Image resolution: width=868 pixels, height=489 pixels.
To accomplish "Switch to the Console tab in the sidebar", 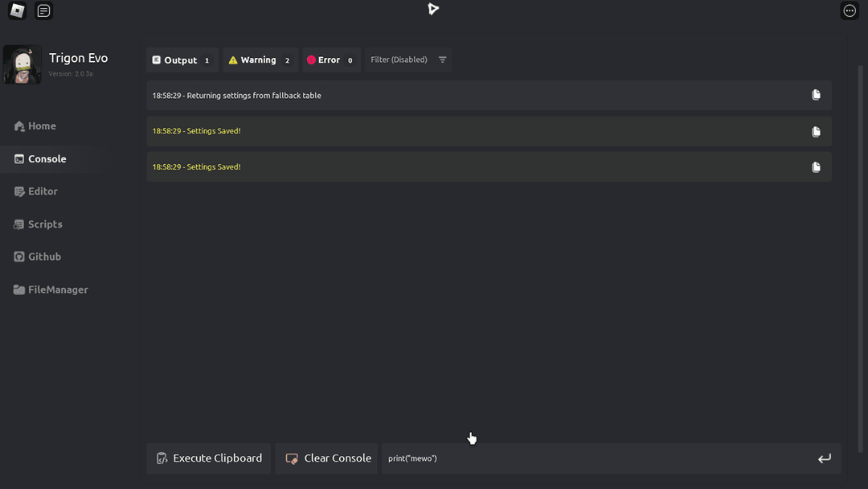I will [x=44, y=158].
